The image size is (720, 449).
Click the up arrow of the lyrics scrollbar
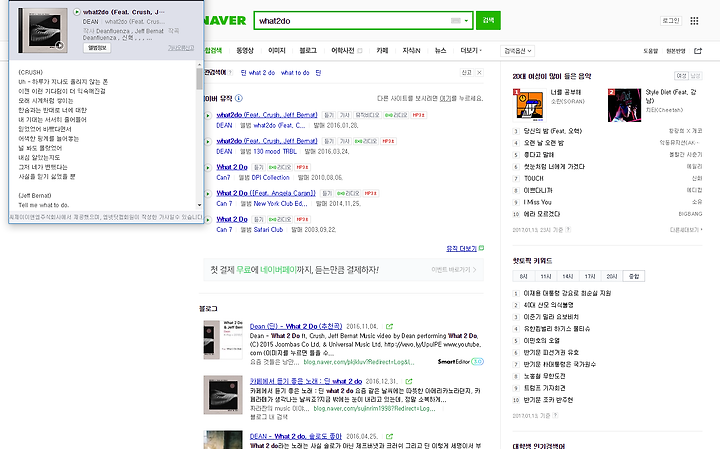click(199, 65)
